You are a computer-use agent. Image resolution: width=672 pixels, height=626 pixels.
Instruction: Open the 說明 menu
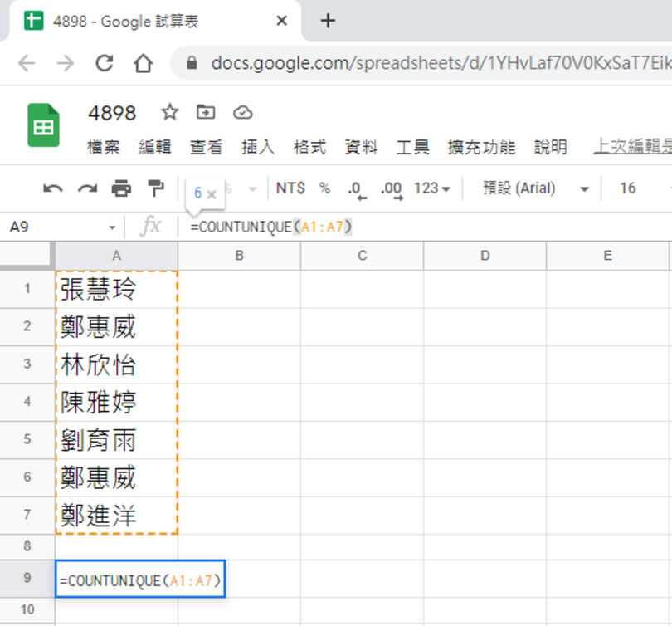click(x=551, y=147)
